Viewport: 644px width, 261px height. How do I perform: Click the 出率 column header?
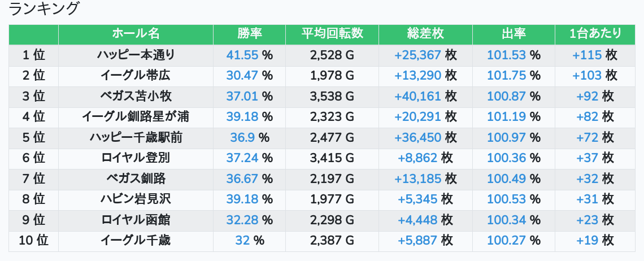coord(514,34)
